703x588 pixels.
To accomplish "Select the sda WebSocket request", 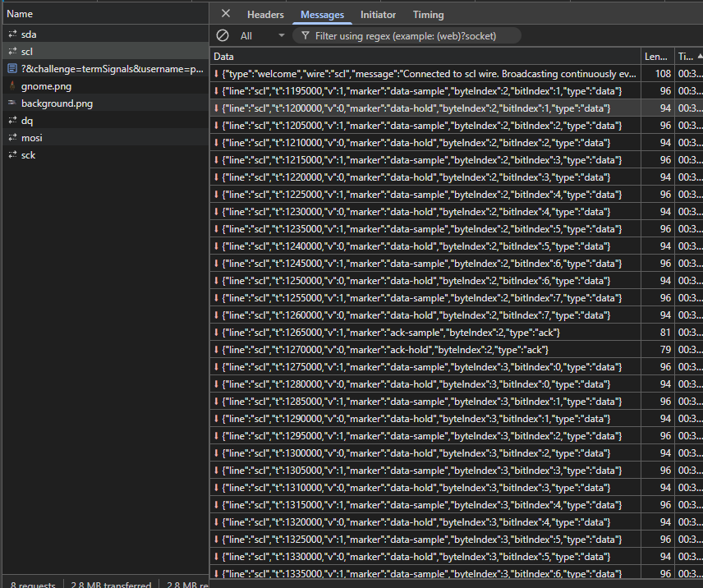I will pyautogui.click(x=106, y=34).
